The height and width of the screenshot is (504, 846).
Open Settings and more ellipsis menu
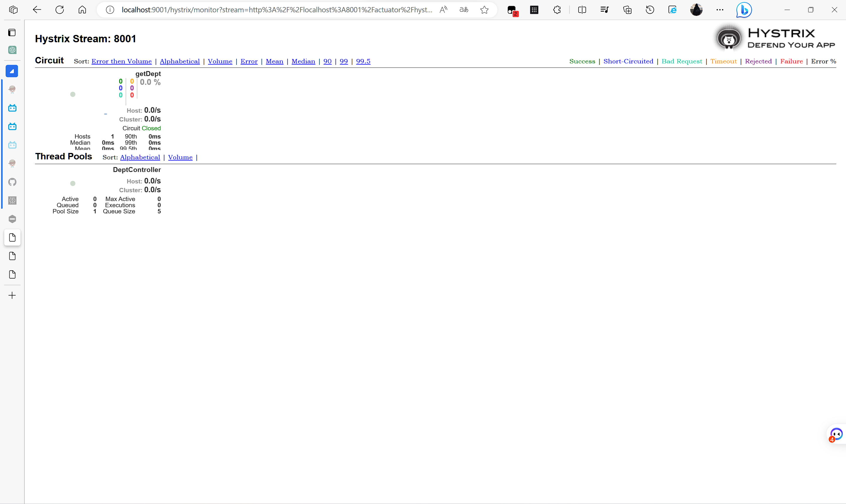720,10
